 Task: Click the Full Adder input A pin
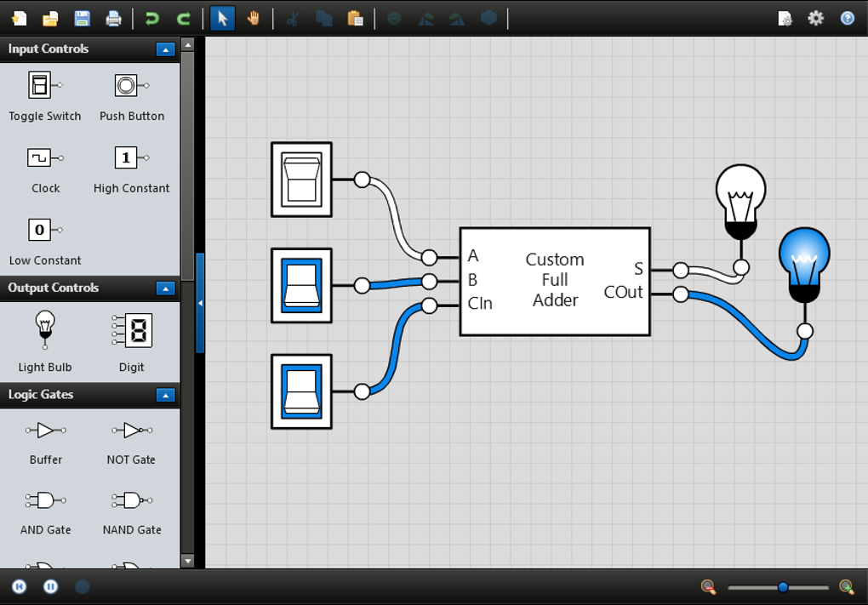point(429,257)
